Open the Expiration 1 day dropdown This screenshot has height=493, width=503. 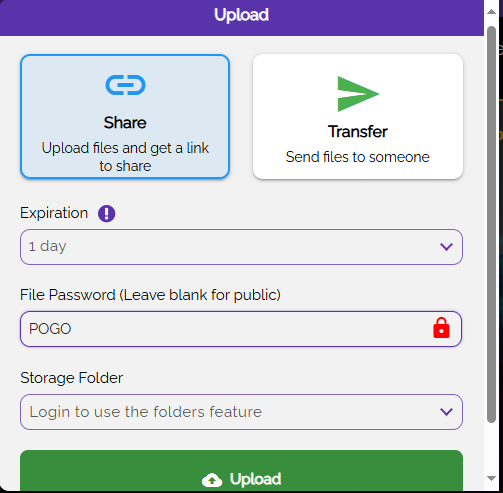click(x=241, y=247)
